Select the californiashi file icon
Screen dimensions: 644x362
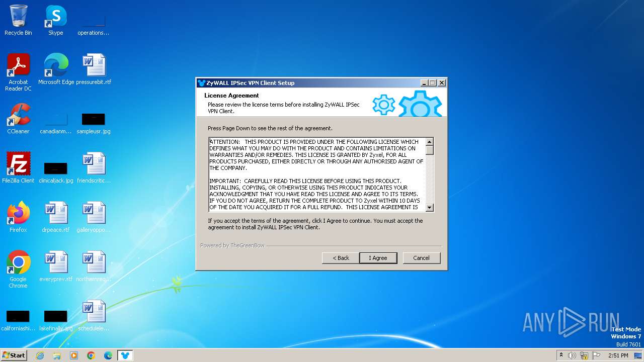point(18,320)
